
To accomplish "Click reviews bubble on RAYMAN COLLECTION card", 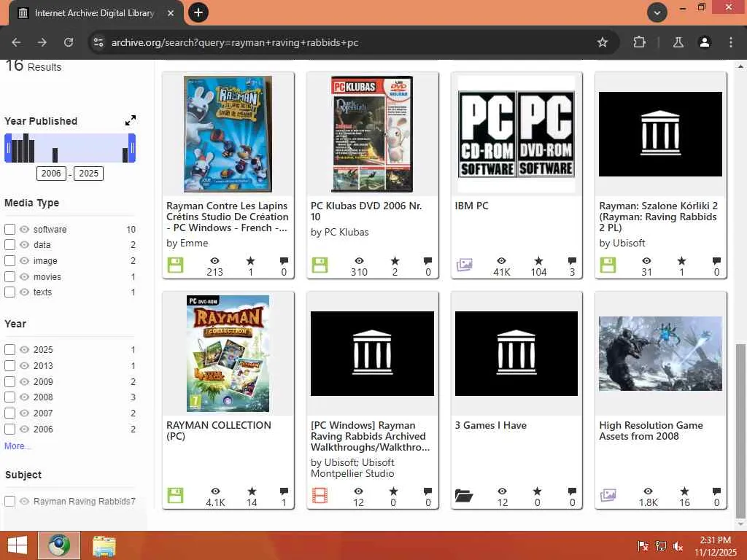I will click(284, 491).
